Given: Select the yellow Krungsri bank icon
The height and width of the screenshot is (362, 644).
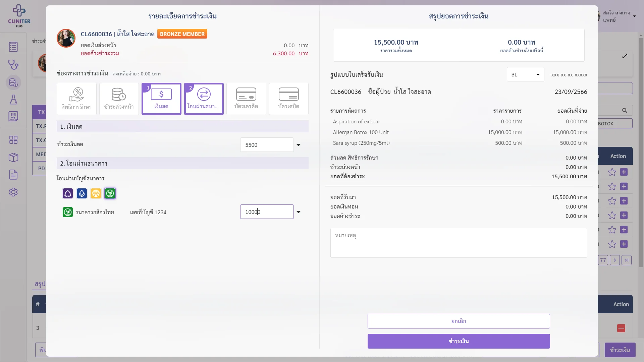Looking at the screenshot, I should (96, 193).
